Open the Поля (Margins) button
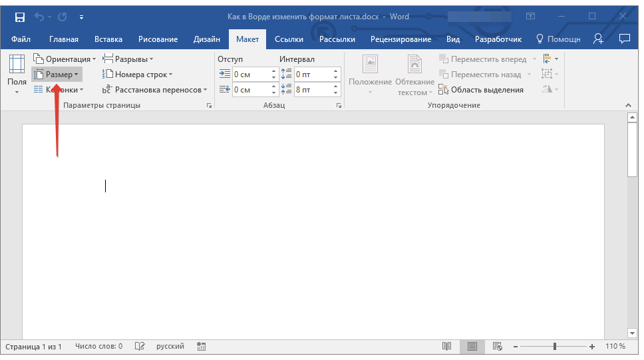 [x=17, y=75]
